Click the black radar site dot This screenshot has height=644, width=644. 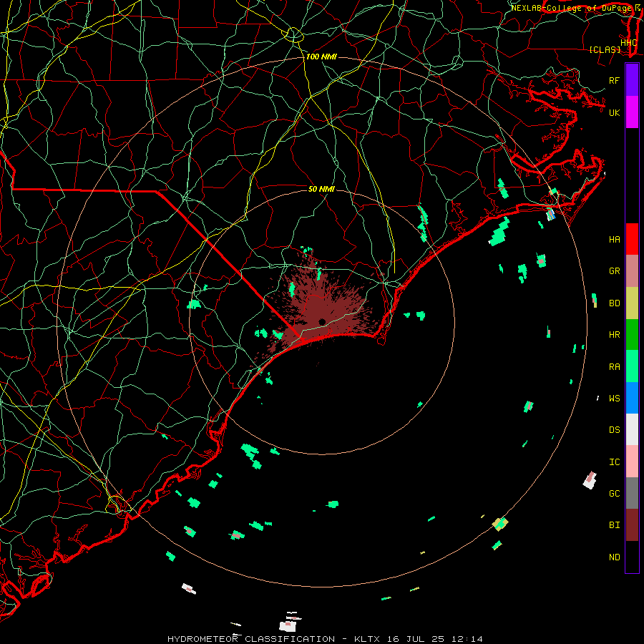(x=322, y=321)
